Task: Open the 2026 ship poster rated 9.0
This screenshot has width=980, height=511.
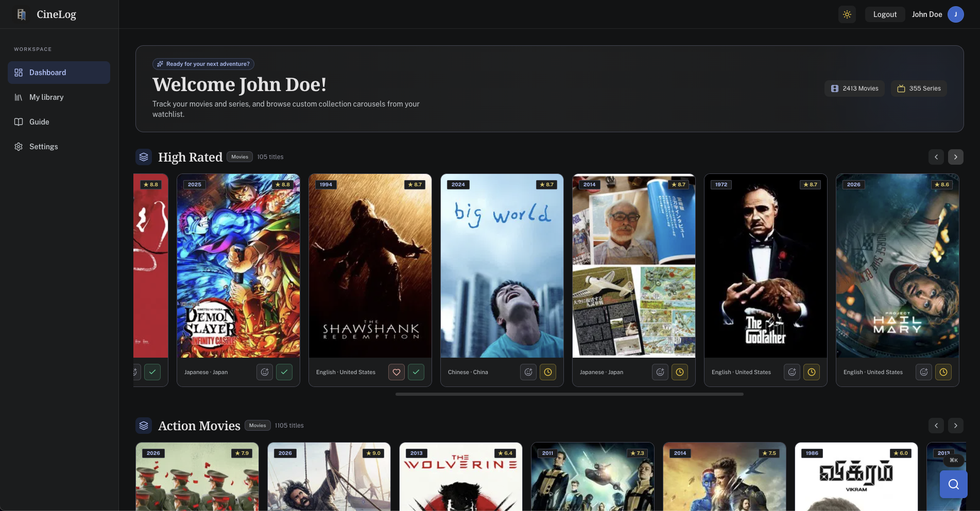Action: [x=329, y=477]
